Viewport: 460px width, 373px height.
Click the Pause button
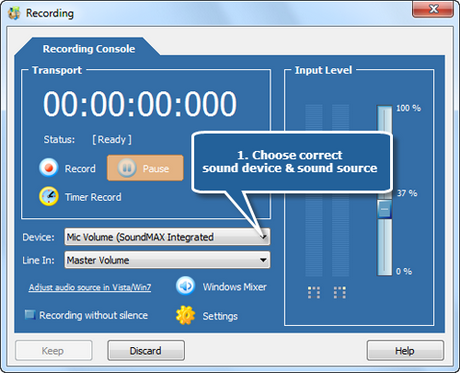click(145, 168)
